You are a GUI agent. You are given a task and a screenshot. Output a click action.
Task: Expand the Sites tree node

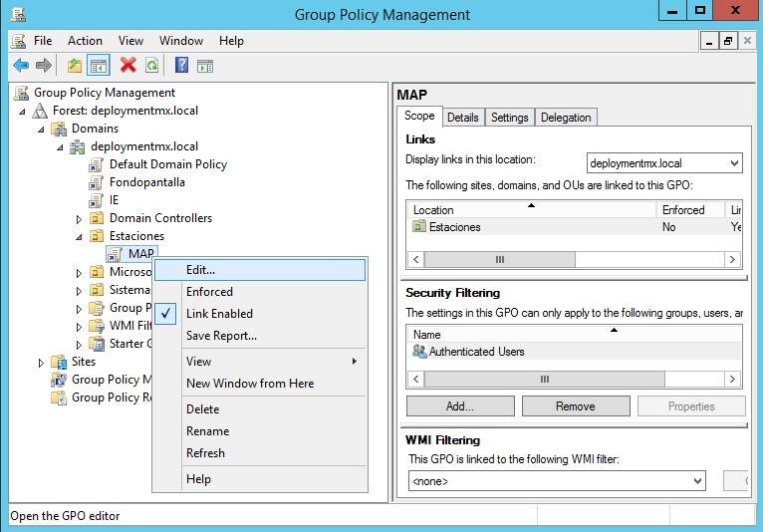pyautogui.click(x=41, y=362)
